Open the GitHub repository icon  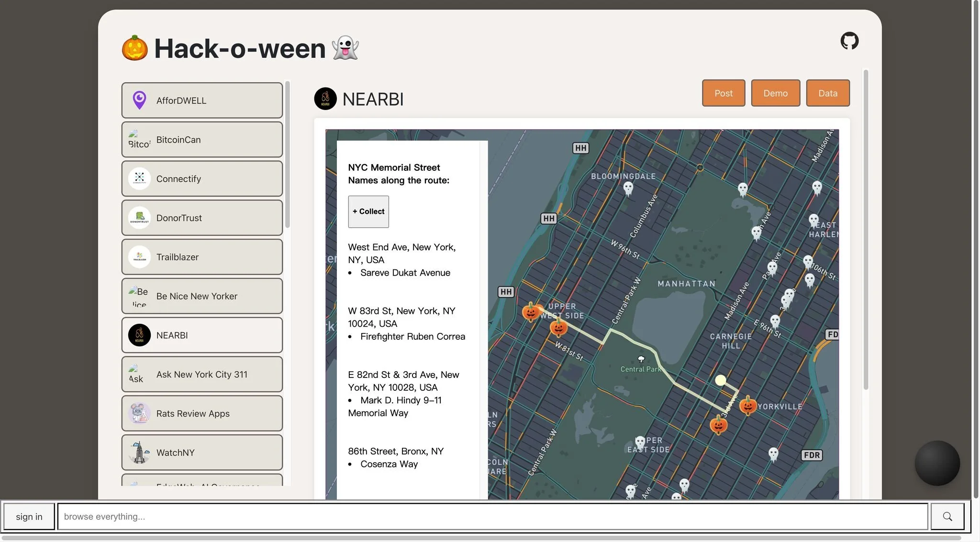coord(849,41)
